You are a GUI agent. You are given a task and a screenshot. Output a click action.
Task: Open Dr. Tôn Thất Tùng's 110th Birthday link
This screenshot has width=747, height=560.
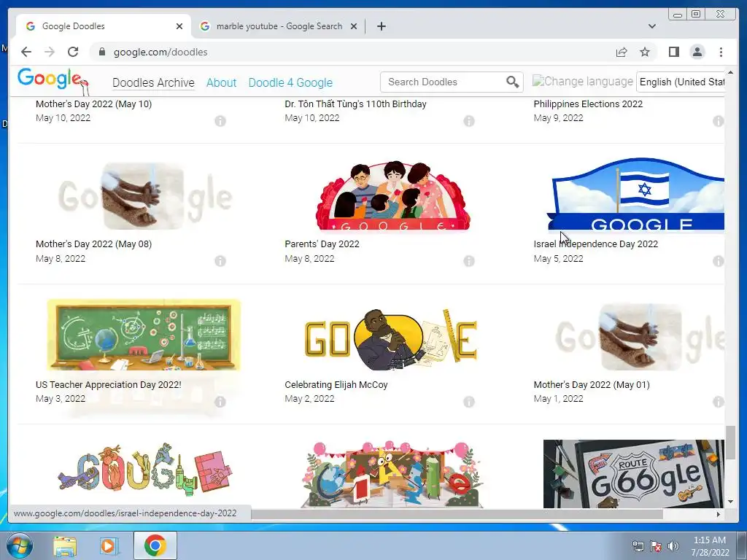[x=355, y=104]
